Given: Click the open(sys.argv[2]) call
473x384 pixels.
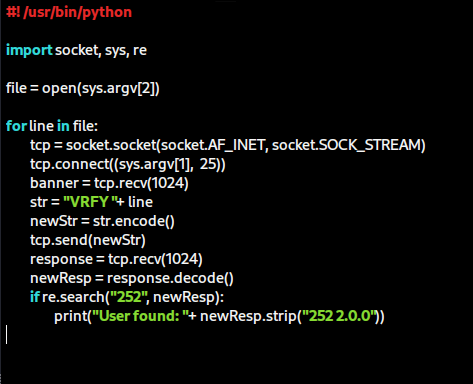Looking at the screenshot, I should click(101, 88).
